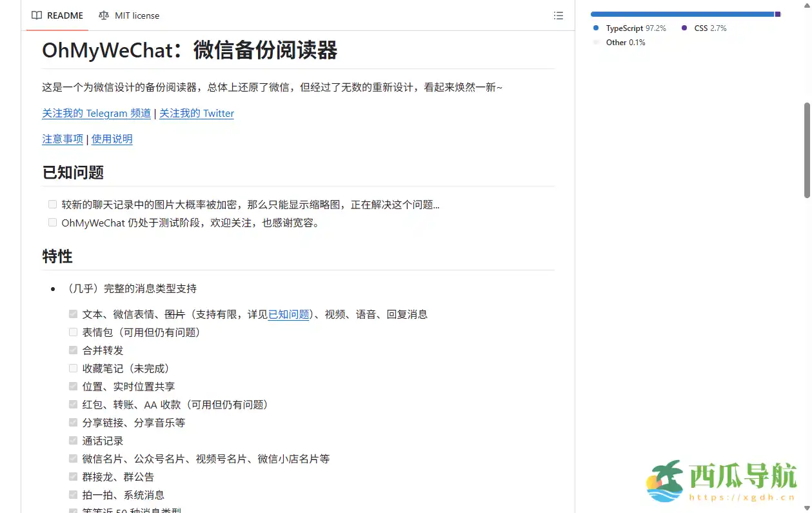This screenshot has width=812, height=513.
Task: Click the gray Other language dot
Action: [597, 42]
